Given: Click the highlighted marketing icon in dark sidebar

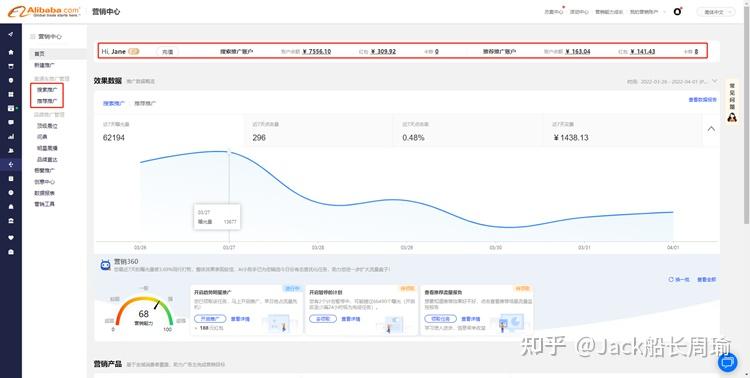Looking at the screenshot, I should click(11, 165).
